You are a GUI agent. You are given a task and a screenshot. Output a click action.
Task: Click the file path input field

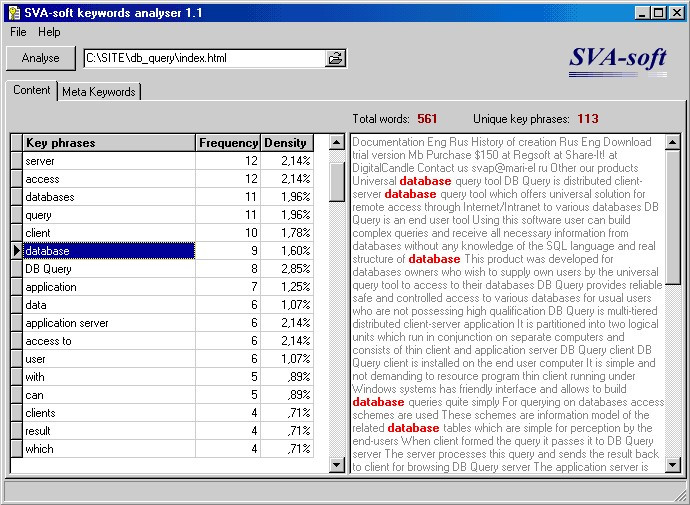(x=205, y=58)
